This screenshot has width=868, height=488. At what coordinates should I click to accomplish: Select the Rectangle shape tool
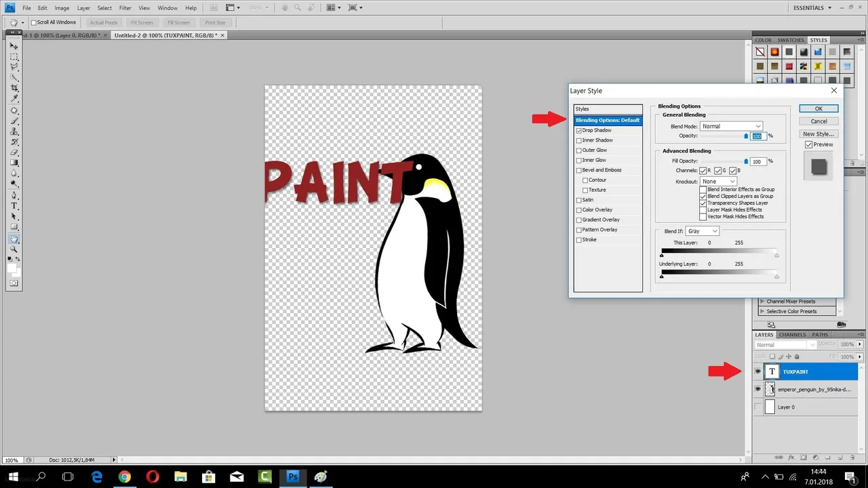pyautogui.click(x=14, y=227)
